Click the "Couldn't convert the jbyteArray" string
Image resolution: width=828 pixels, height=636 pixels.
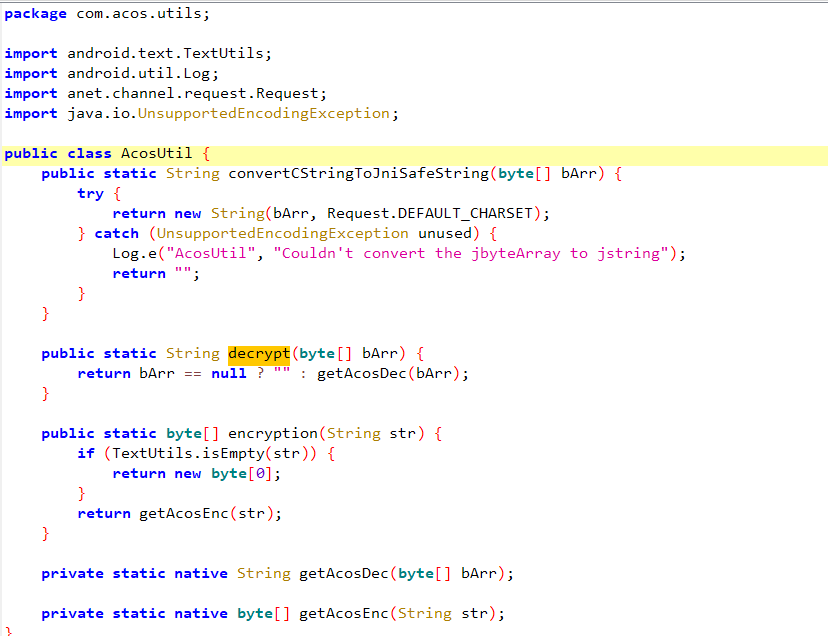pos(470,253)
